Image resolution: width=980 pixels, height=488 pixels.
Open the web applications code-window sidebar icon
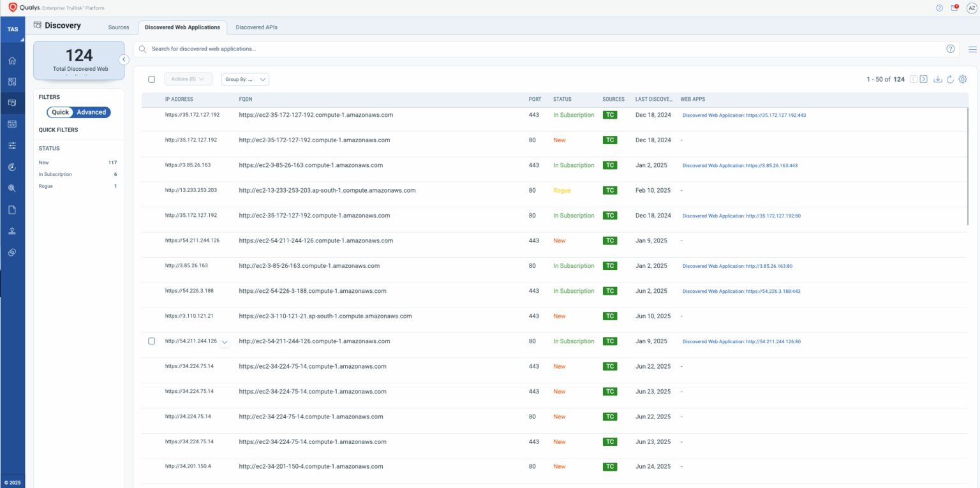tap(12, 124)
